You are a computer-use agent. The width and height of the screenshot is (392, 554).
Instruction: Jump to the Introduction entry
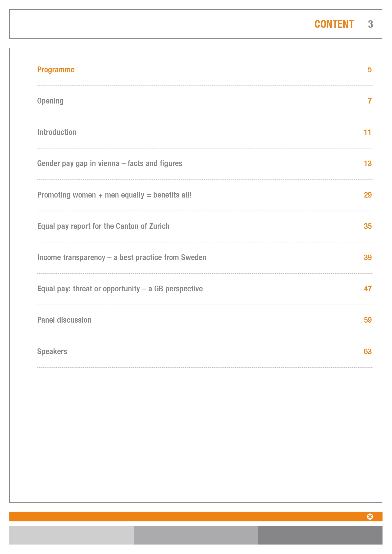pos(57,132)
